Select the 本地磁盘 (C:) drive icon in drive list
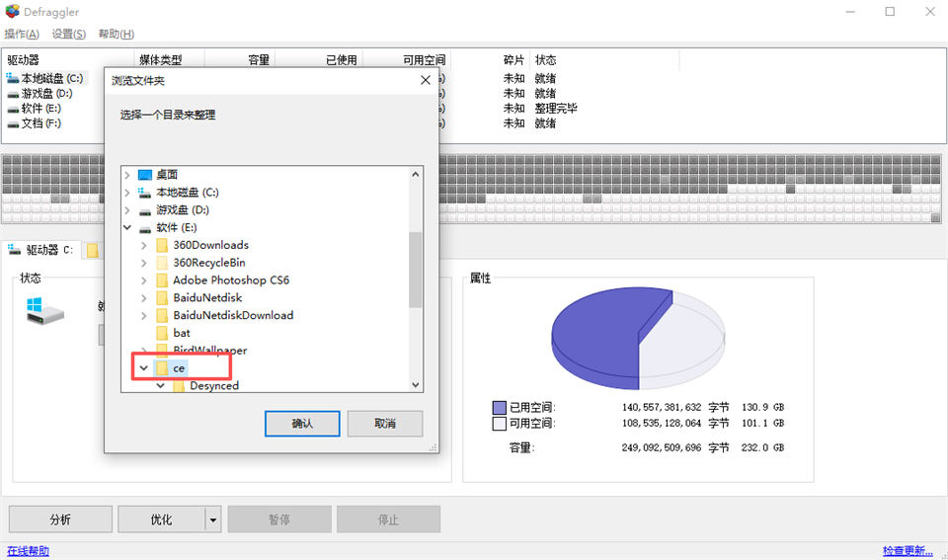Viewport: 948px width, 560px height. click(13, 78)
